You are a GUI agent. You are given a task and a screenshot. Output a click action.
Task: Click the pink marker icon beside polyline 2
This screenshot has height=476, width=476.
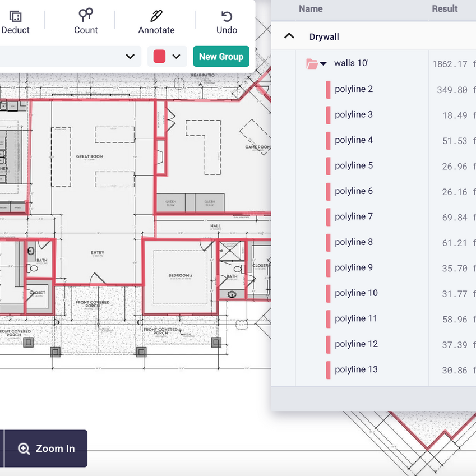tap(327, 89)
